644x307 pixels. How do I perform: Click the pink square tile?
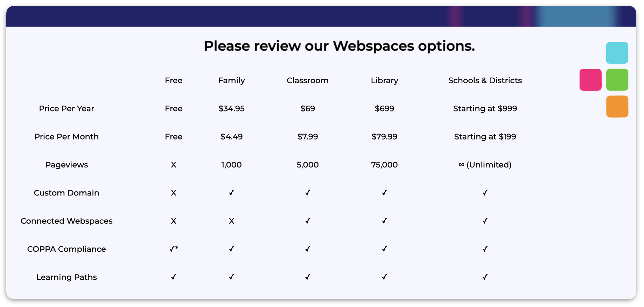(590, 80)
